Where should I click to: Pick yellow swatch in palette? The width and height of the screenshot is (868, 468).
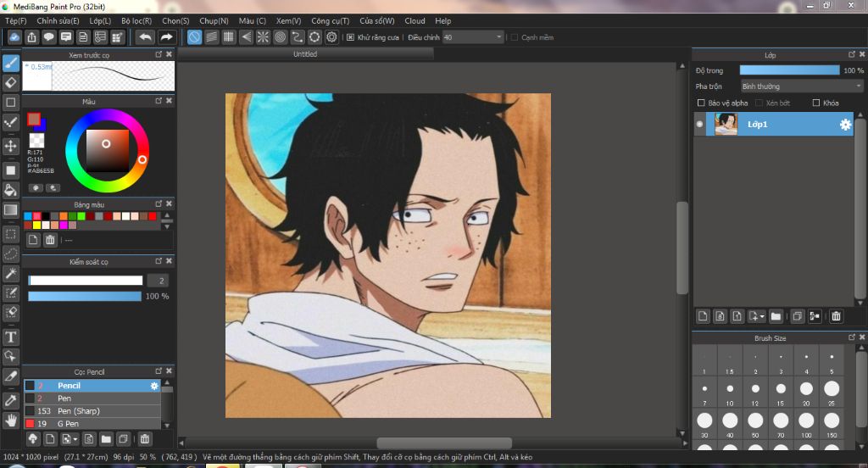(36, 226)
